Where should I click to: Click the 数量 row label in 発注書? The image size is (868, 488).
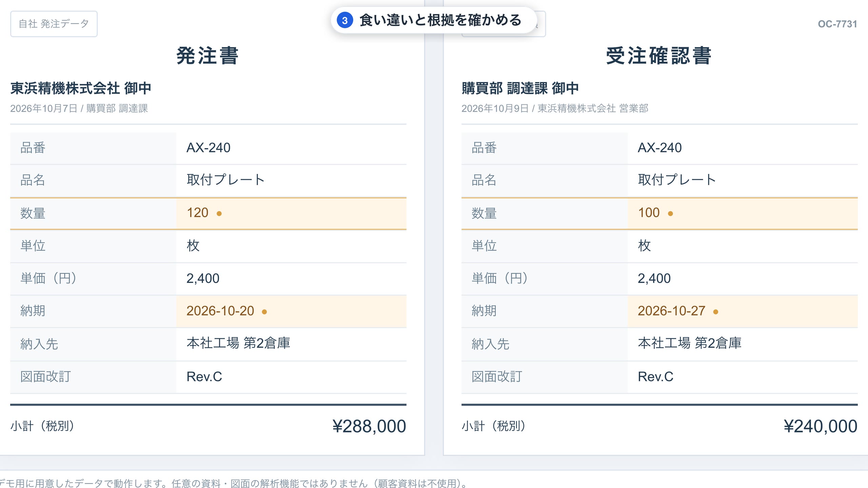coord(33,213)
